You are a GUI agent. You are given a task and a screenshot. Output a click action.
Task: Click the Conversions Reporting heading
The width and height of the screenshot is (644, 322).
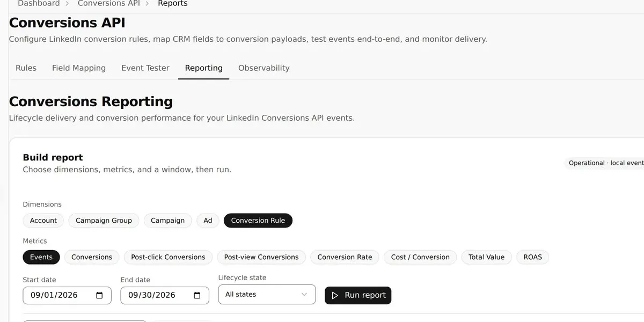click(91, 102)
